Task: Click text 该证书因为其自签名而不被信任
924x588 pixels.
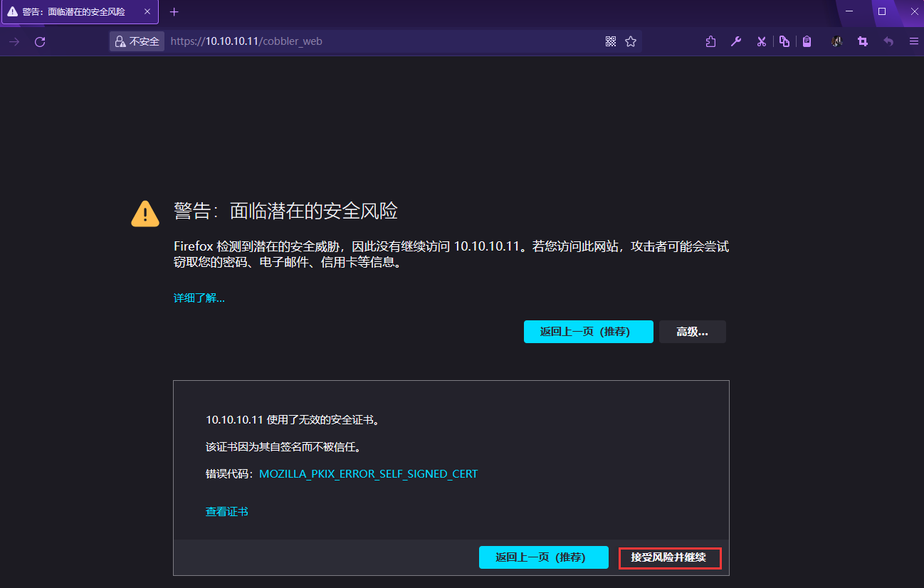Action: (283, 447)
